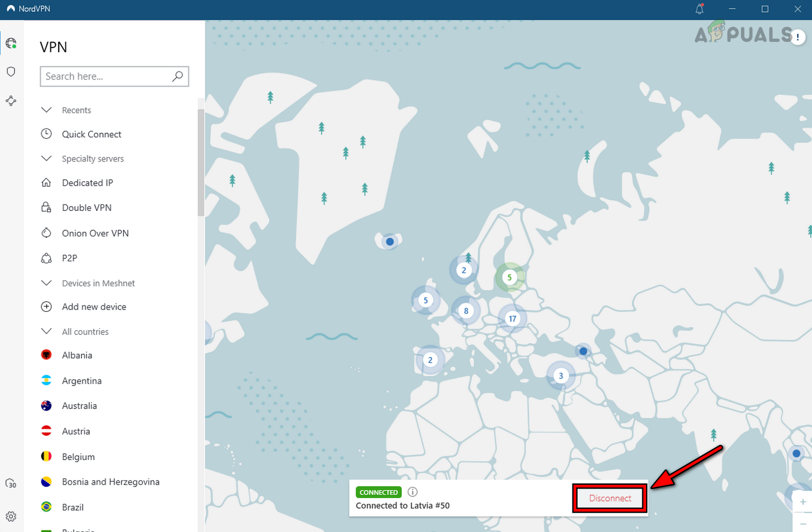Select the P2P servers option
The height and width of the screenshot is (532, 812).
(x=69, y=258)
